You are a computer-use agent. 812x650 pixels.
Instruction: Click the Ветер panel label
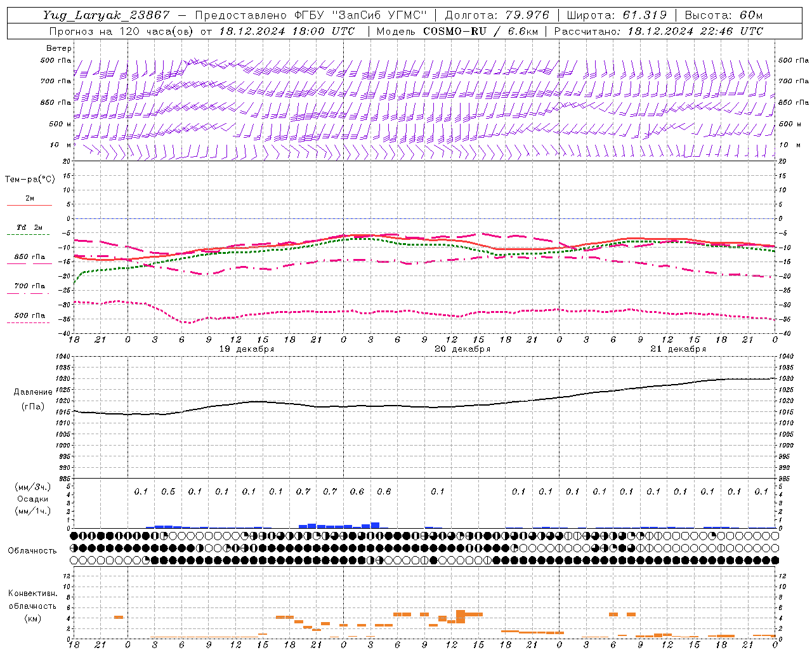[x=59, y=48]
